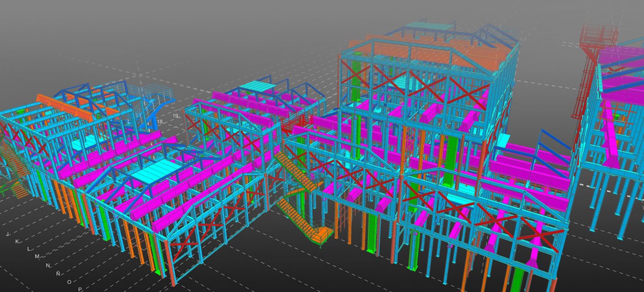
Task: Select grid line label J
Action: coord(8,234)
